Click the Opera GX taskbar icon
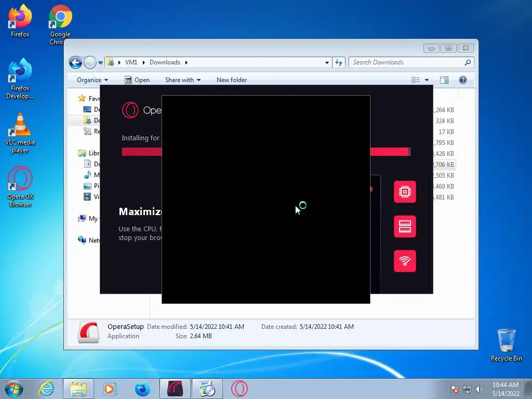The image size is (532, 399). 240,389
